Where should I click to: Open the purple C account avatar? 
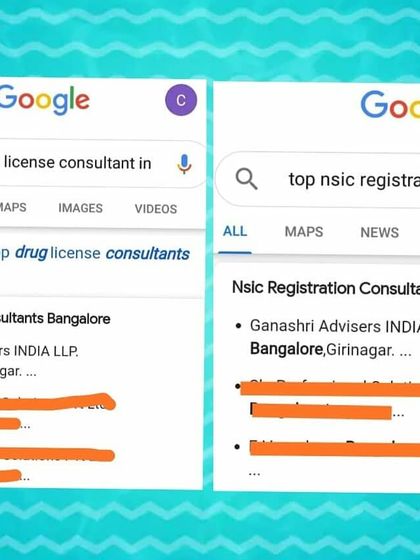coord(181,100)
